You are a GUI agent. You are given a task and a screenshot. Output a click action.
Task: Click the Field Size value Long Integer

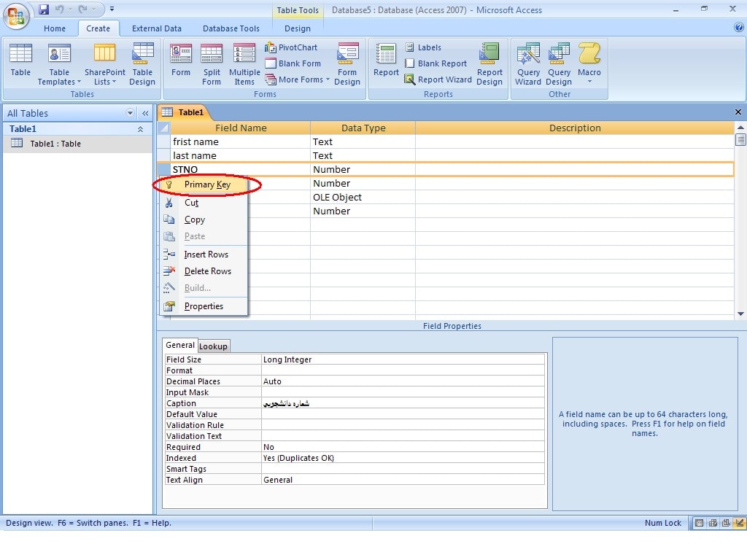(403, 359)
